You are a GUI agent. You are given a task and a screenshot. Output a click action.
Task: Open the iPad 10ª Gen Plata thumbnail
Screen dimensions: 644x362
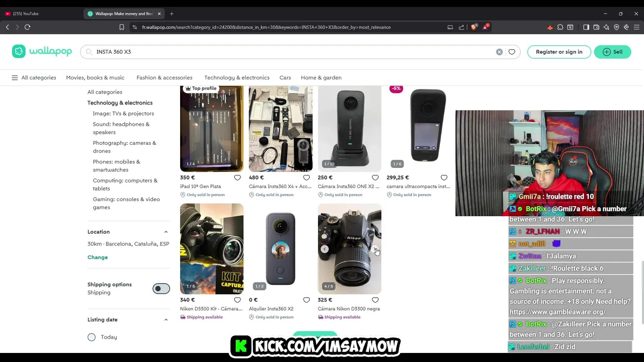[x=212, y=129]
